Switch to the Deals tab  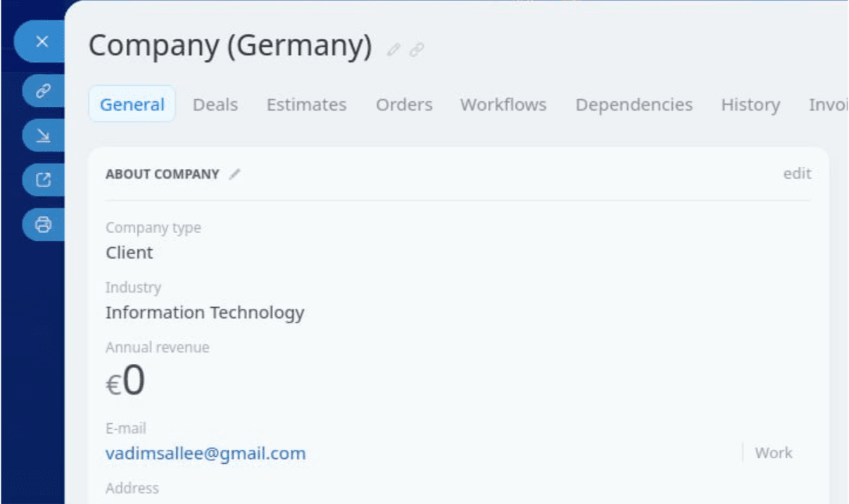pyautogui.click(x=215, y=104)
